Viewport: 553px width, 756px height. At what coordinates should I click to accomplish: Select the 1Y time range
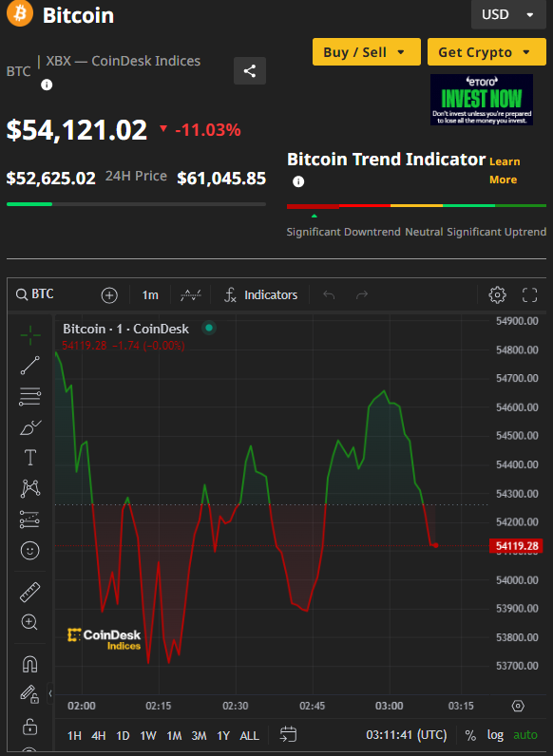pyautogui.click(x=223, y=735)
